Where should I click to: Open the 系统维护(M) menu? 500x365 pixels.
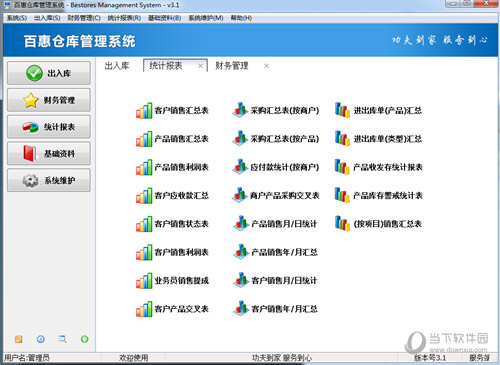point(206,18)
